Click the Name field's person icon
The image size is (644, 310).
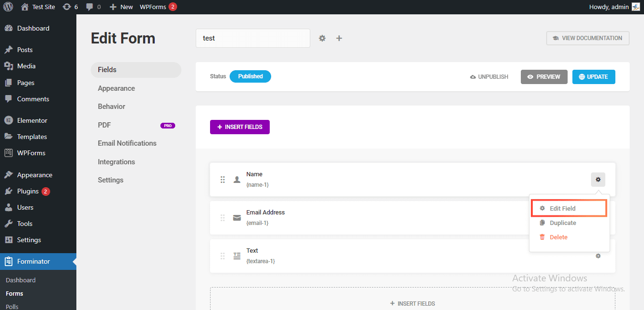(x=237, y=179)
